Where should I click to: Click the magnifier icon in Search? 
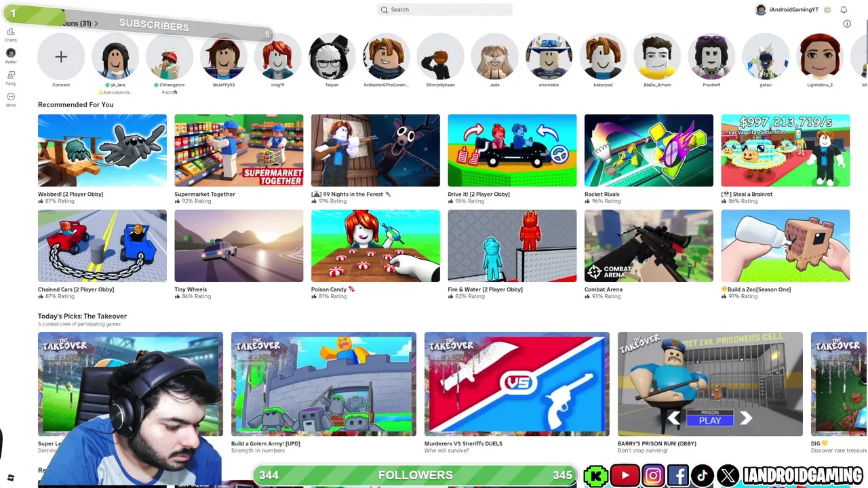[384, 9]
